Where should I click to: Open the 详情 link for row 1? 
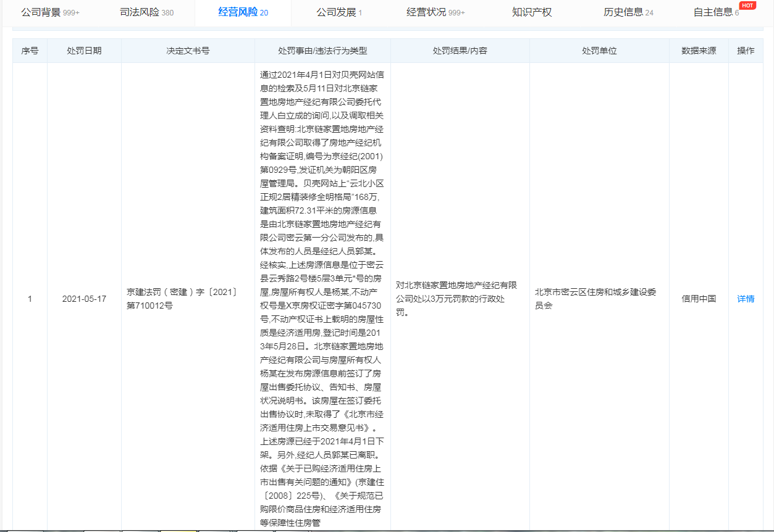(x=746, y=299)
